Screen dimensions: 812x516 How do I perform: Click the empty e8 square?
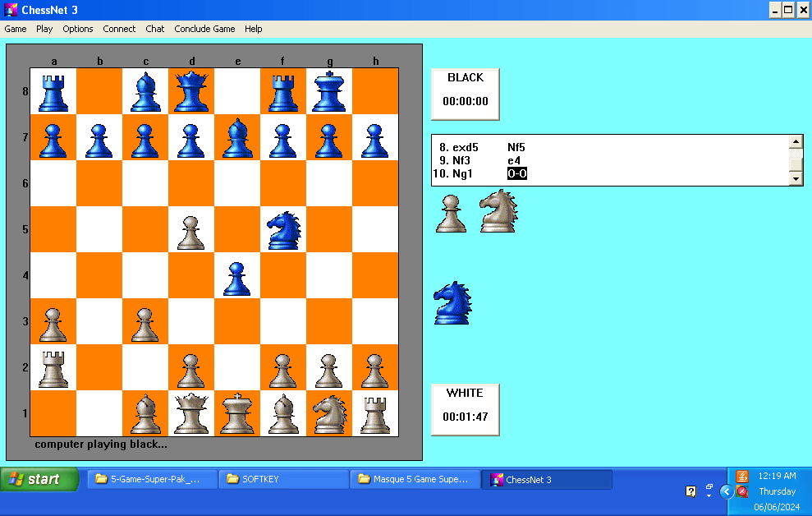pyautogui.click(x=237, y=92)
